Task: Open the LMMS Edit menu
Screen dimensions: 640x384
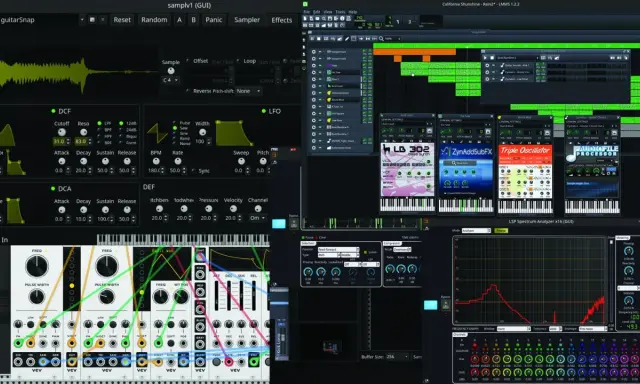Action: click(x=317, y=12)
